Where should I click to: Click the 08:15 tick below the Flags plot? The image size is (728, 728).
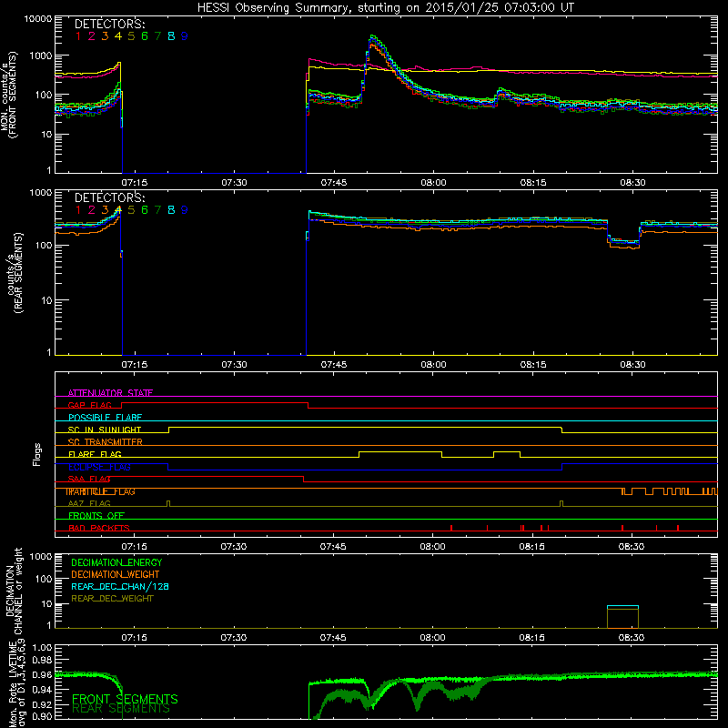(532, 547)
